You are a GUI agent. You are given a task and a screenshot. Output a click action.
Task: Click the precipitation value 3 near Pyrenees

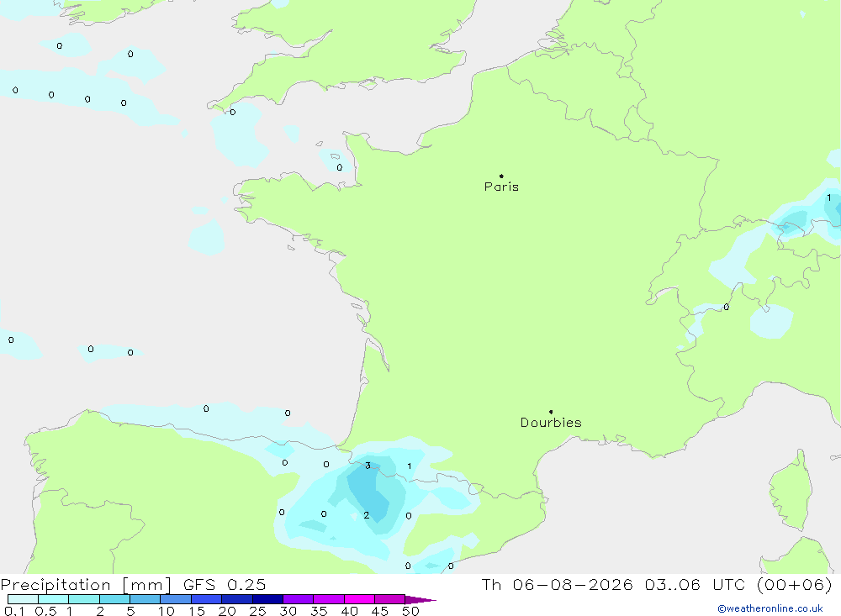[x=368, y=466]
